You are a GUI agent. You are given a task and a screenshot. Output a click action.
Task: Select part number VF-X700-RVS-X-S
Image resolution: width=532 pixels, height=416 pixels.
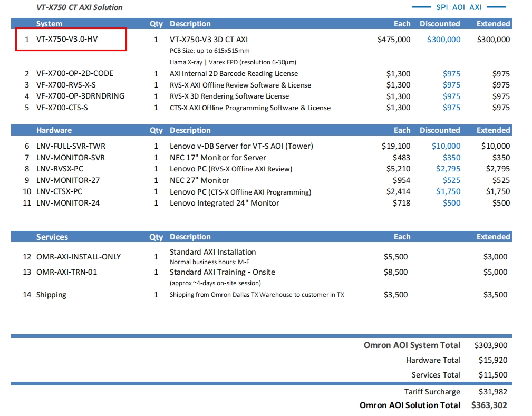(66, 85)
